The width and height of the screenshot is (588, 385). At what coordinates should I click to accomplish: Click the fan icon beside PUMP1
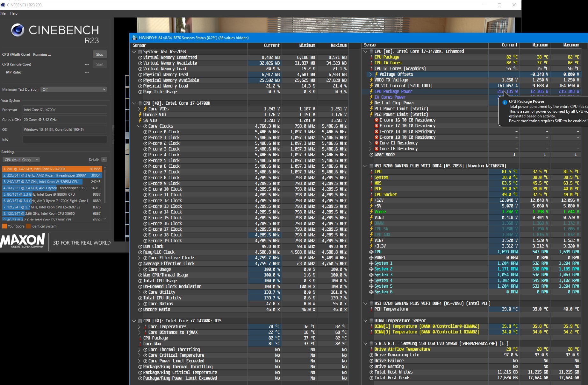pos(371,258)
